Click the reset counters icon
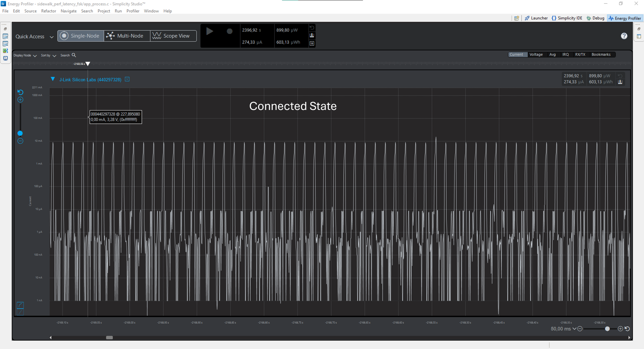Image resolution: width=644 pixels, height=349 pixels. (x=312, y=27)
